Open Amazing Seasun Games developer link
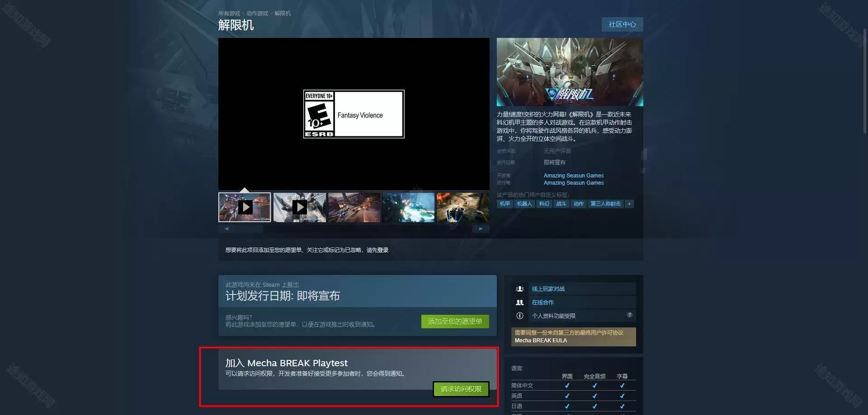This screenshot has width=868, height=415. coord(573,176)
